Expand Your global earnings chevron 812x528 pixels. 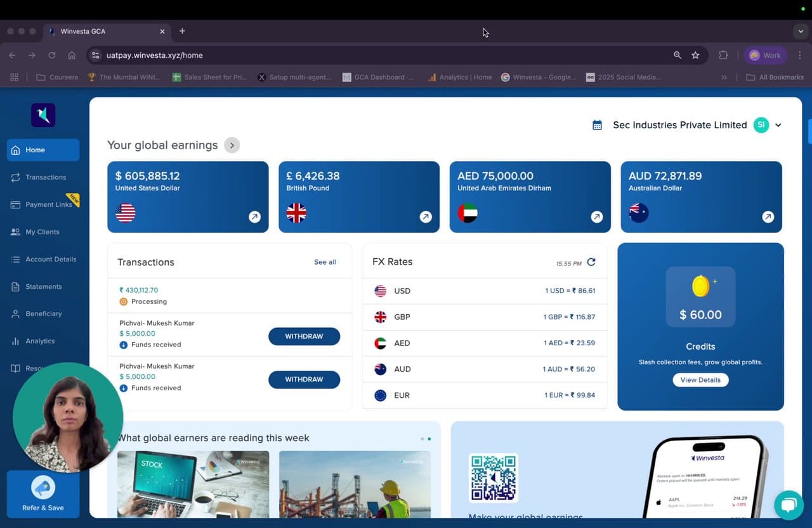coord(232,145)
